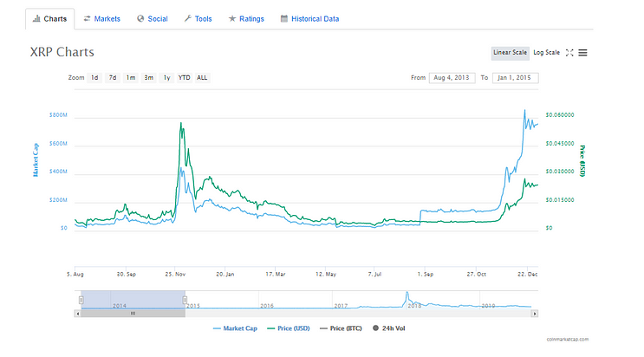
Task: Toggle Price (BTC) series in legend
Action: click(x=341, y=328)
